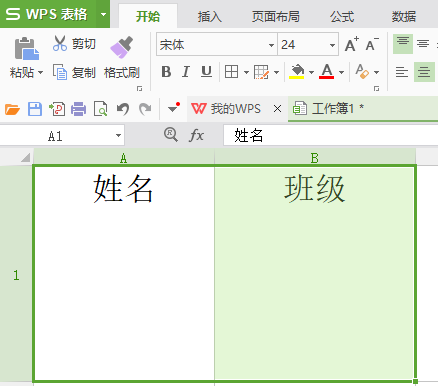Viewport: 438px width, 386px height.
Task: Switch to the 数据 ribbon tab
Action: (404, 16)
